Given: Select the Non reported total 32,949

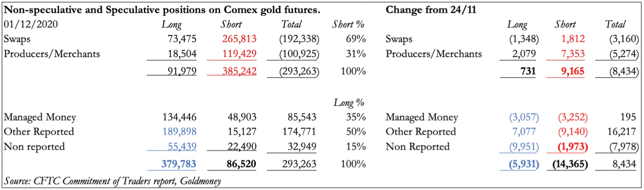Looking at the screenshot, I should click(x=301, y=147).
